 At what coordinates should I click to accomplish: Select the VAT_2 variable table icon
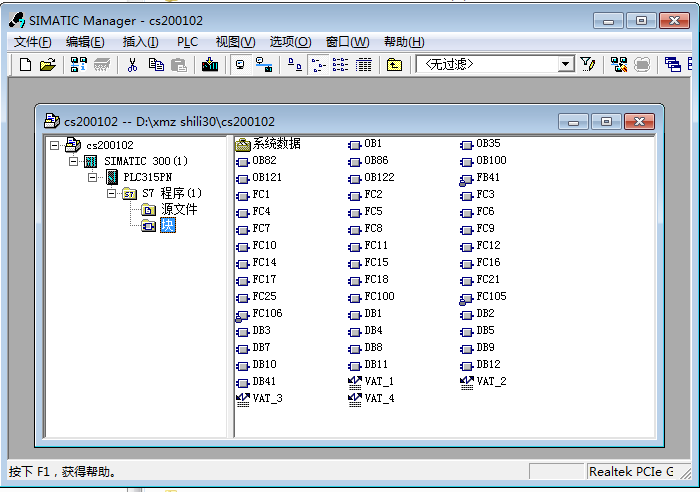click(x=467, y=383)
